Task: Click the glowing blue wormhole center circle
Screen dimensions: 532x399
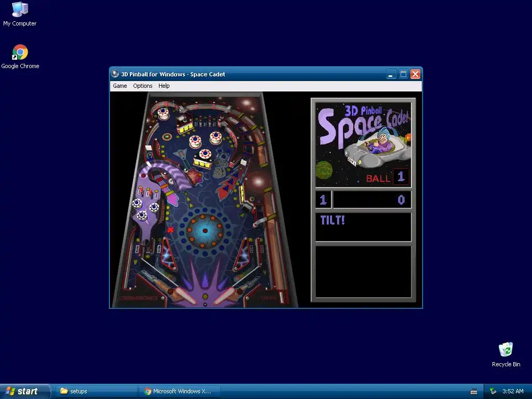Action: (205, 231)
